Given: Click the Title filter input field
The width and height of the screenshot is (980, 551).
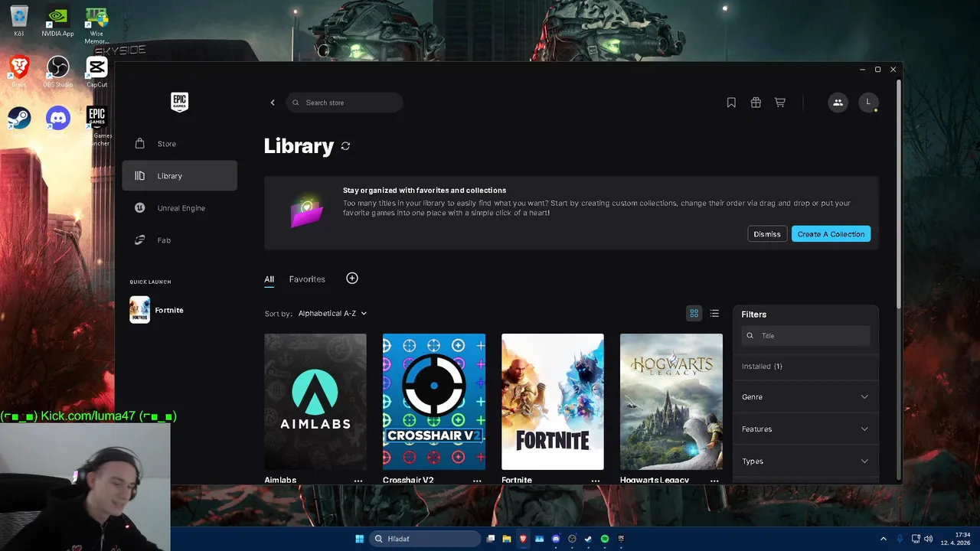Looking at the screenshot, I should coord(805,336).
